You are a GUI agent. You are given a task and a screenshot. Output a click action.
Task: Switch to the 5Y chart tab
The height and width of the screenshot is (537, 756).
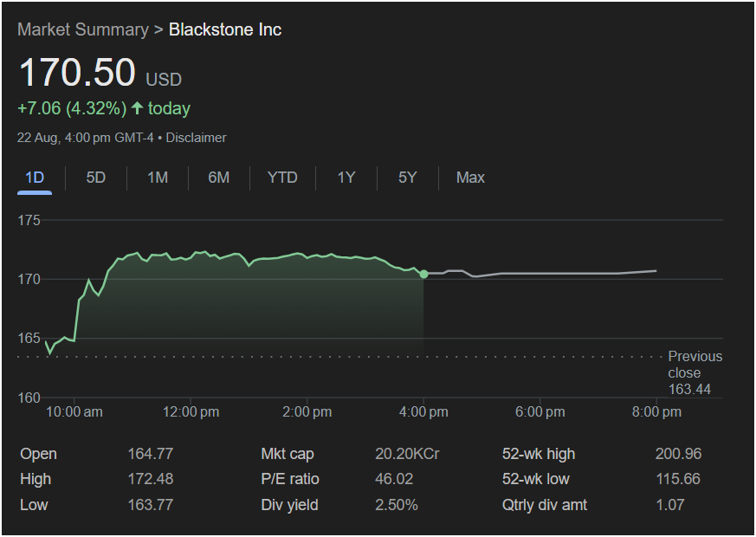pyautogui.click(x=407, y=178)
